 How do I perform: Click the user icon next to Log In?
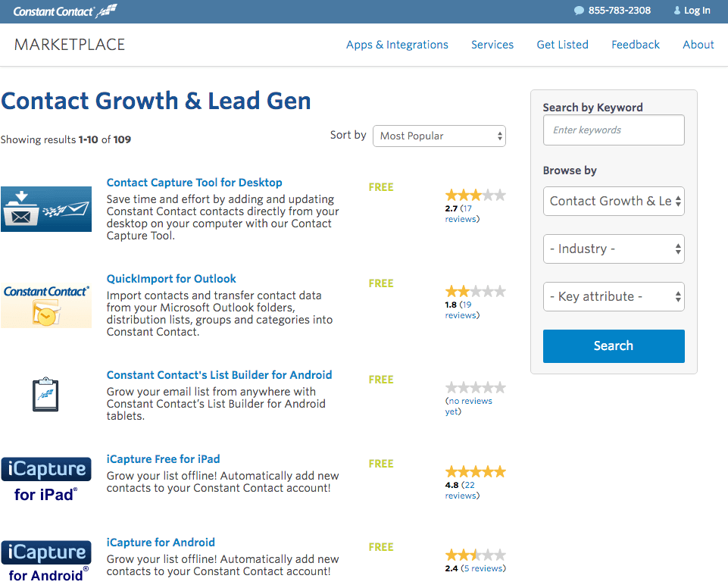point(677,11)
